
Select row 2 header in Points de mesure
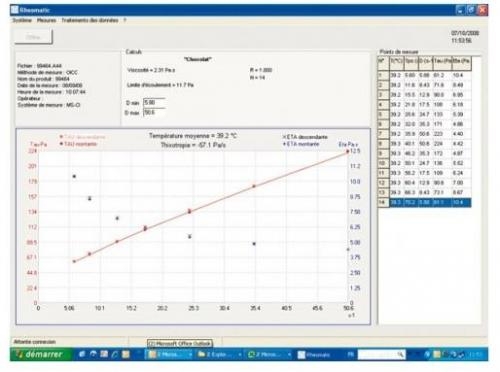(383, 85)
